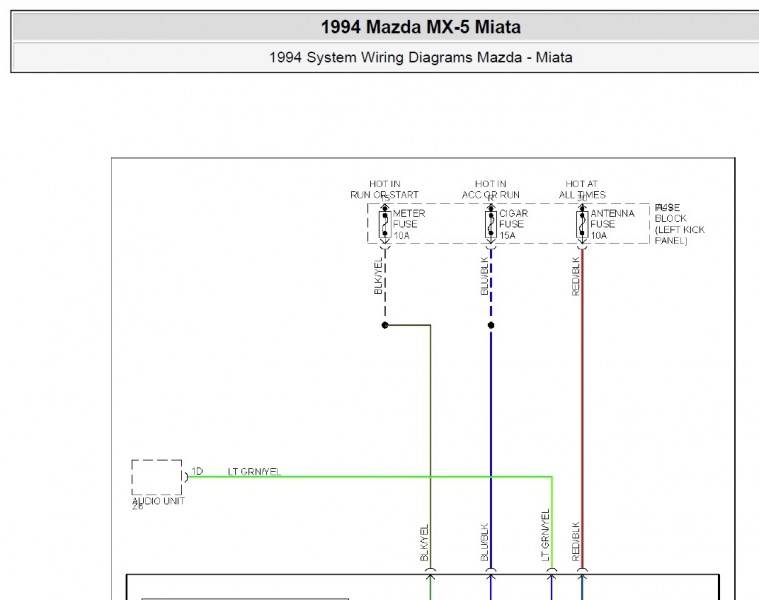759x600 pixels.
Task: Click BLU/BLK label at bottom connector
Action: pos(485,542)
